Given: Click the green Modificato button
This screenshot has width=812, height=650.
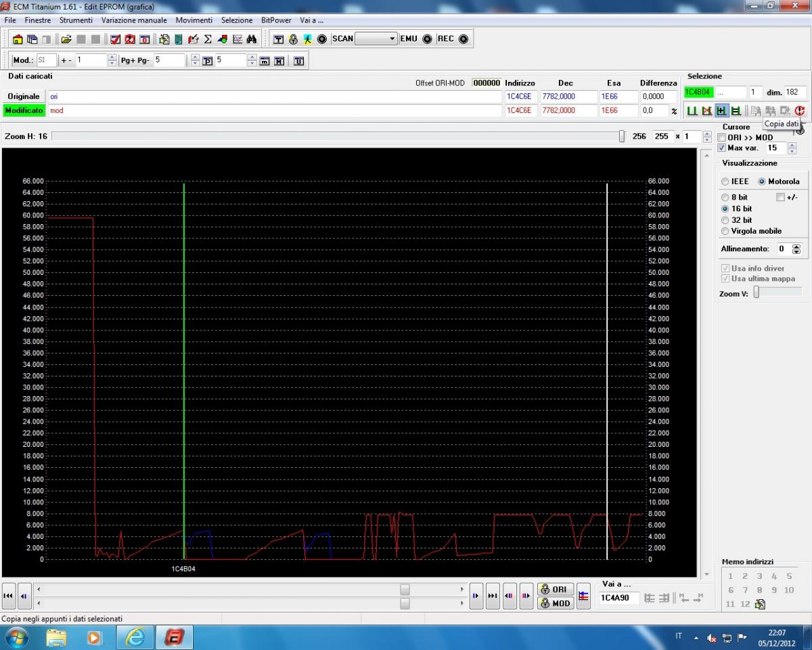Looking at the screenshot, I should click(24, 110).
